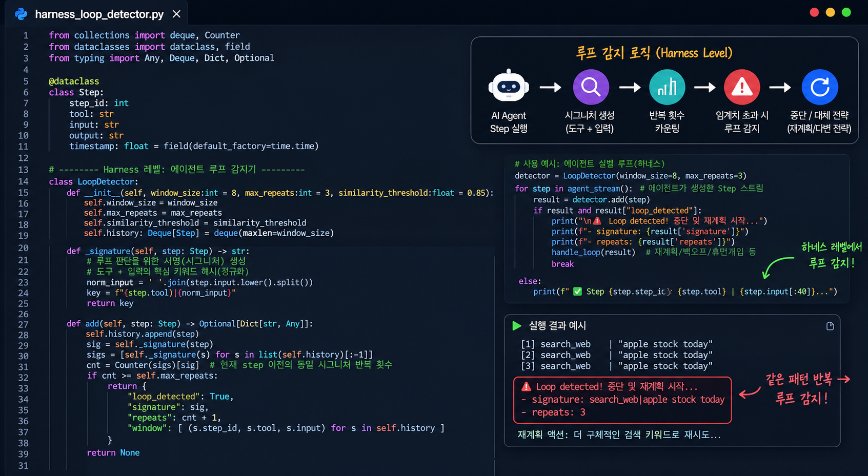Click the 'break' statement
Screen dimensions: 868x476
562,264
